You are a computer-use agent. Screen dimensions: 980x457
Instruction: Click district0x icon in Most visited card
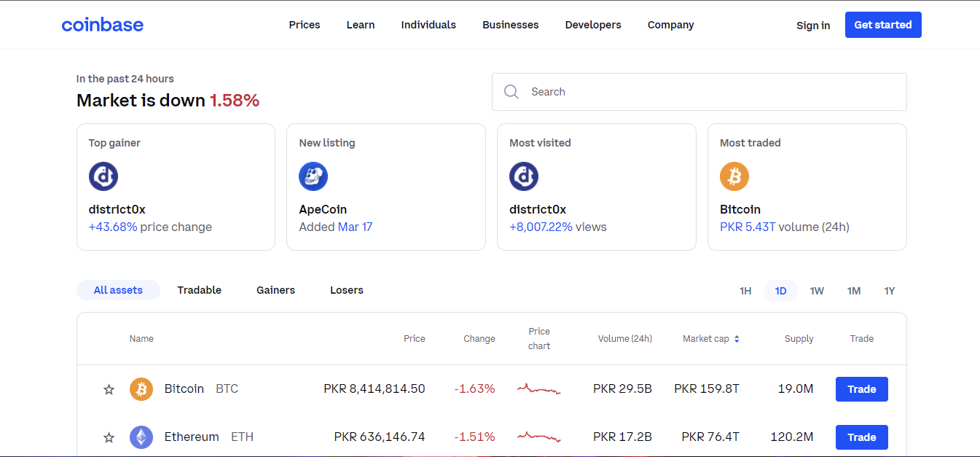(x=524, y=176)
